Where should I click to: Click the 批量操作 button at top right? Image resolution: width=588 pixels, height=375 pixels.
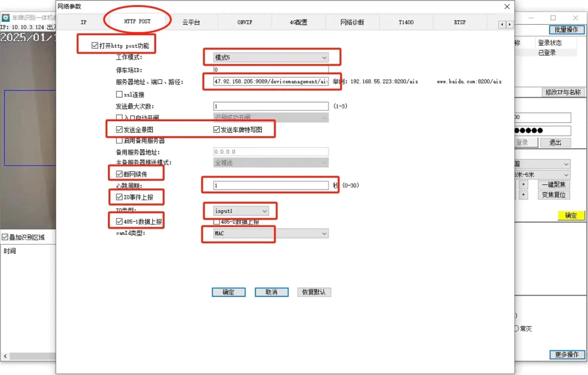point(567,30)
